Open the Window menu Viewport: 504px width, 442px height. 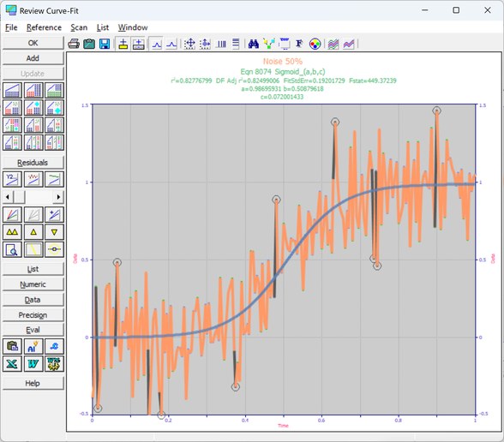133,27
